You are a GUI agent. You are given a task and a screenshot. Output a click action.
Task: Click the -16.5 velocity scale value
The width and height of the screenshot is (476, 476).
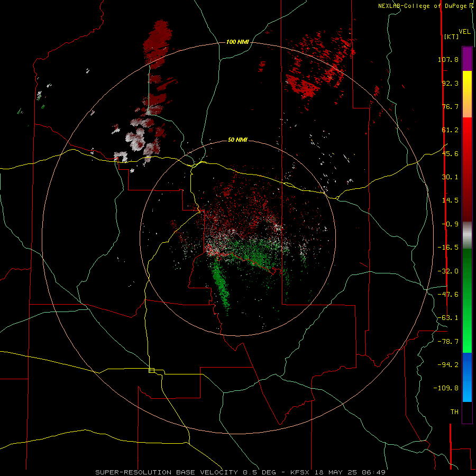pos(448,248)
